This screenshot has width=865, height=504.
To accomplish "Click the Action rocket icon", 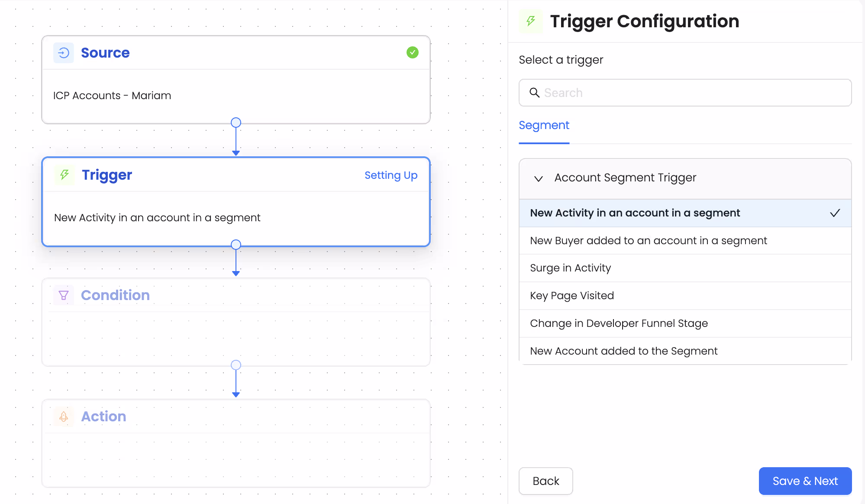I will coord(64,416).
